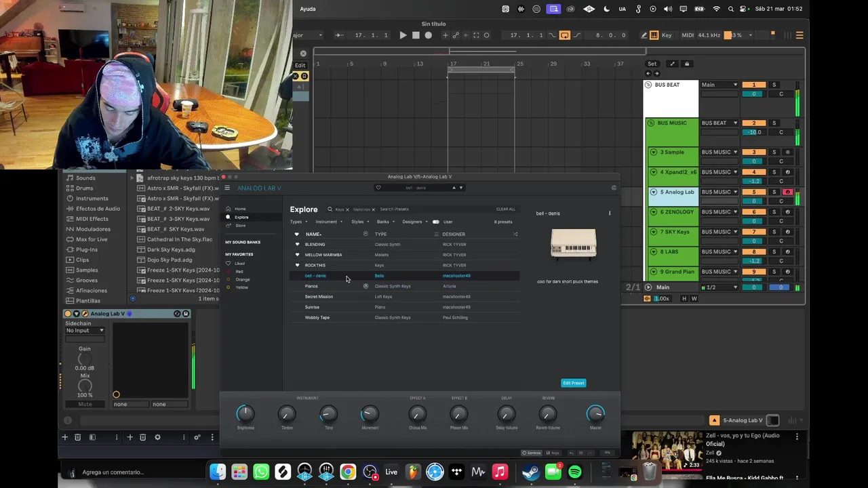Open WhatsApp in the Dock

click(261, 472)
